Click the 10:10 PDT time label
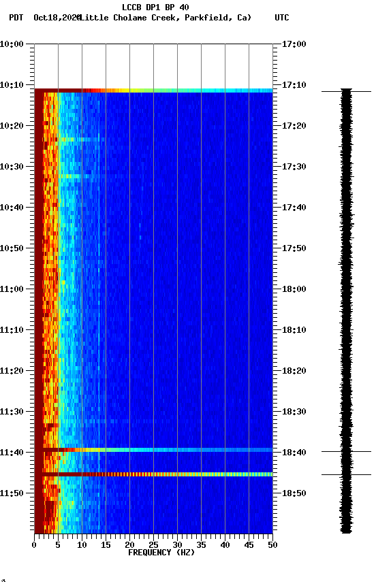 (12, 85)
